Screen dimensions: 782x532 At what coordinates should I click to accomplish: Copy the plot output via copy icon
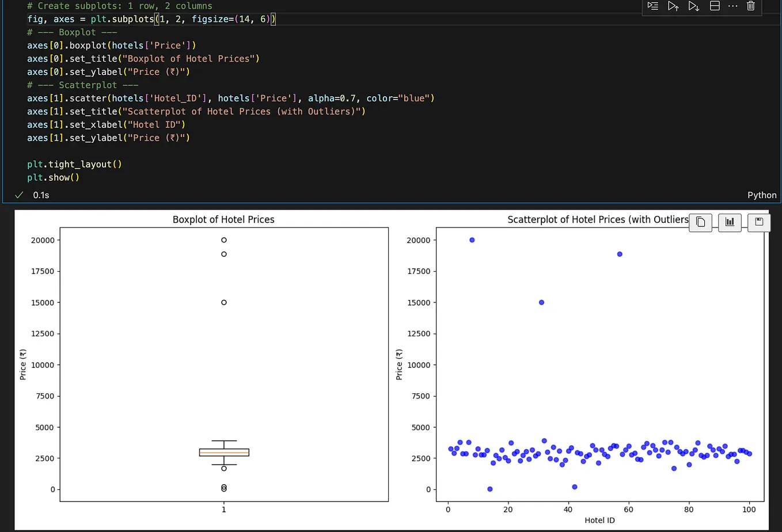pos(700,222)
